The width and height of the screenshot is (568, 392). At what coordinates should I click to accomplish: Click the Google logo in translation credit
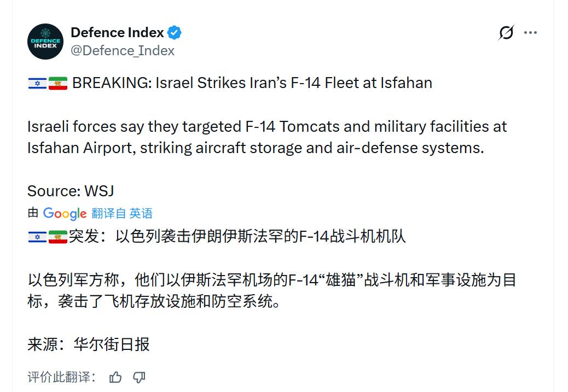pos(65,213)
